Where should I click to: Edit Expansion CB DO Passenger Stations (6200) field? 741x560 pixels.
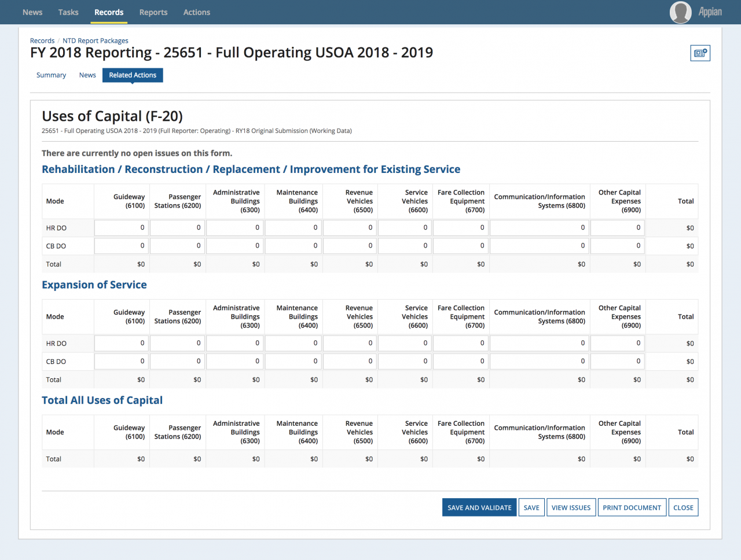178,361
